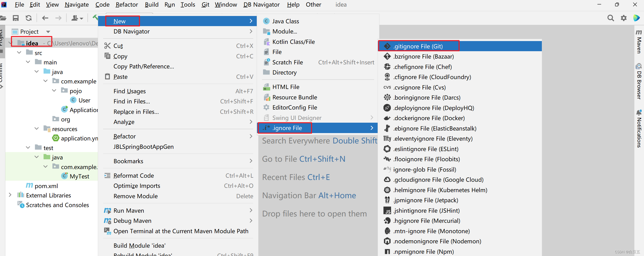Screen dimensions: 644x256
Task: Click the Nodemon ignore file icon
Action: [387, 241]
